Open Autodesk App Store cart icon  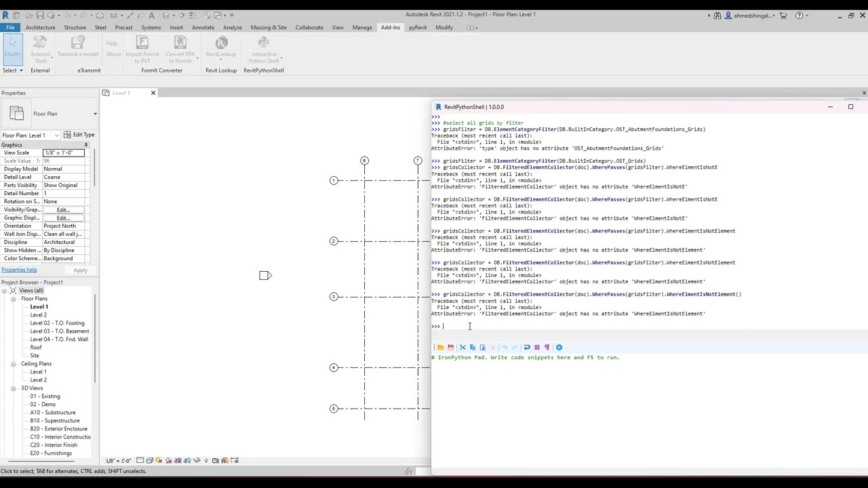pos(783,15)
